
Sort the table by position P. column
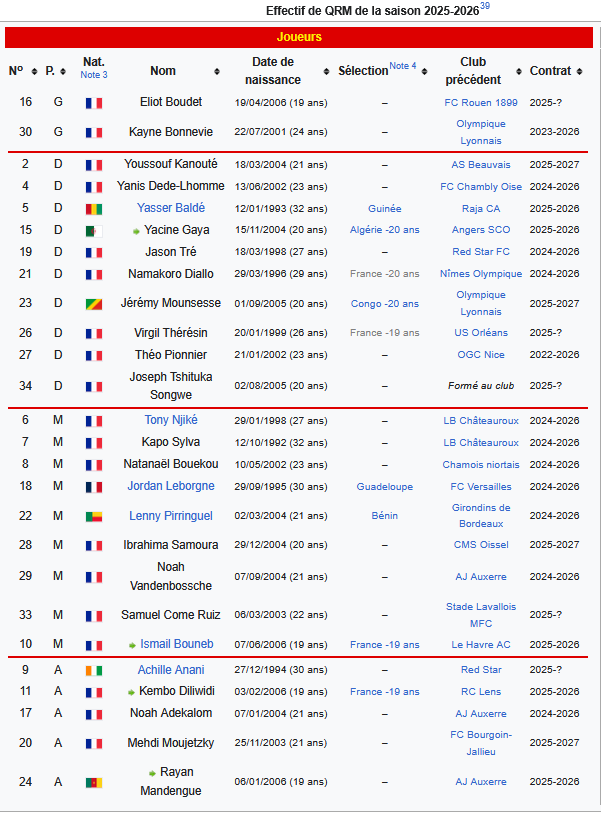[63, 72]
